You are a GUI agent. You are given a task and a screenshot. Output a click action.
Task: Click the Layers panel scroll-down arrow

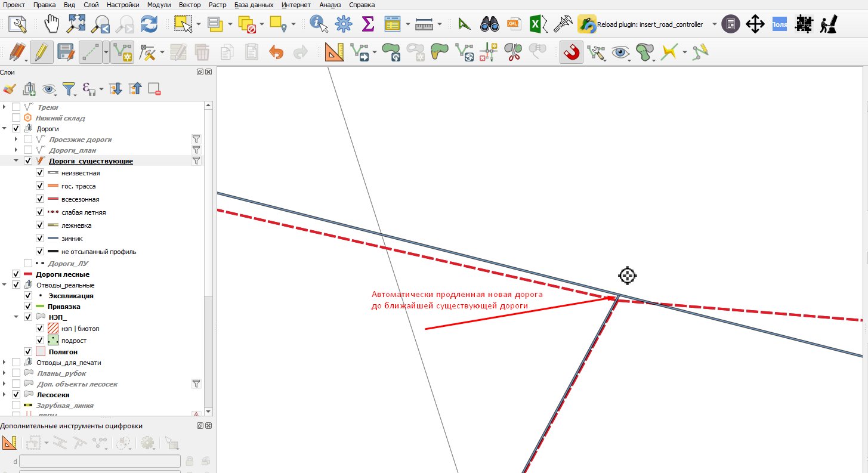click(208, 411)
